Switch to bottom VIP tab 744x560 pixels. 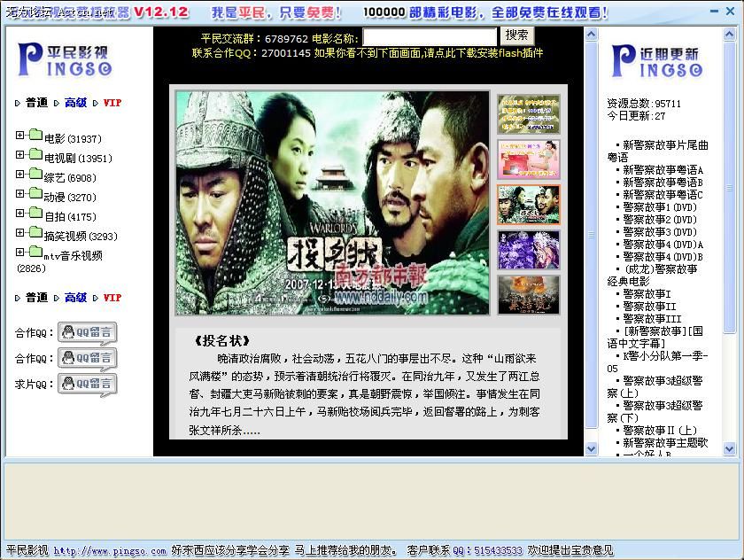coord(112,298)
